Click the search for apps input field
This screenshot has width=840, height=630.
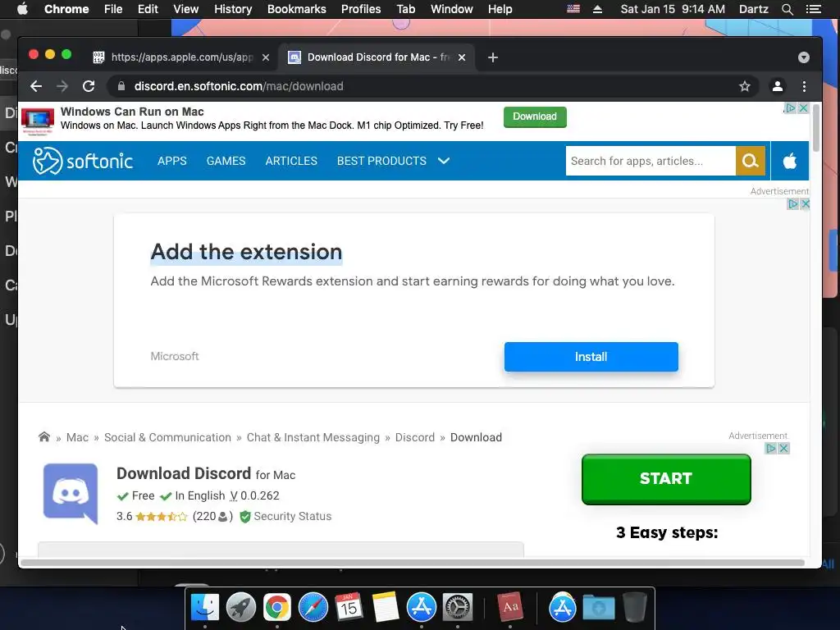tap(651, 161)
